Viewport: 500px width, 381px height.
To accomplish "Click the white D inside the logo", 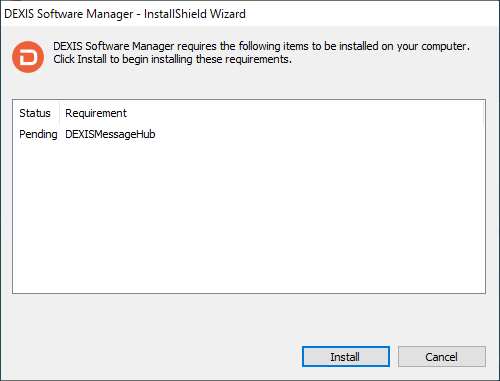I will [x=28, y=57].
